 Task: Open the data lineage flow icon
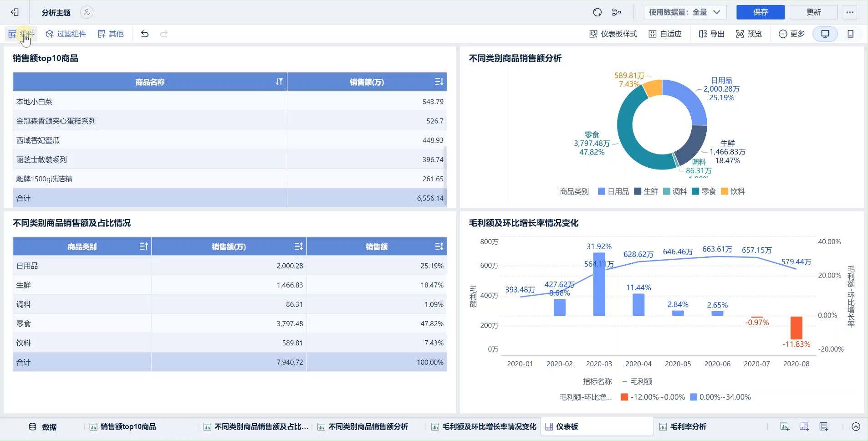click(x=617, y=12)
